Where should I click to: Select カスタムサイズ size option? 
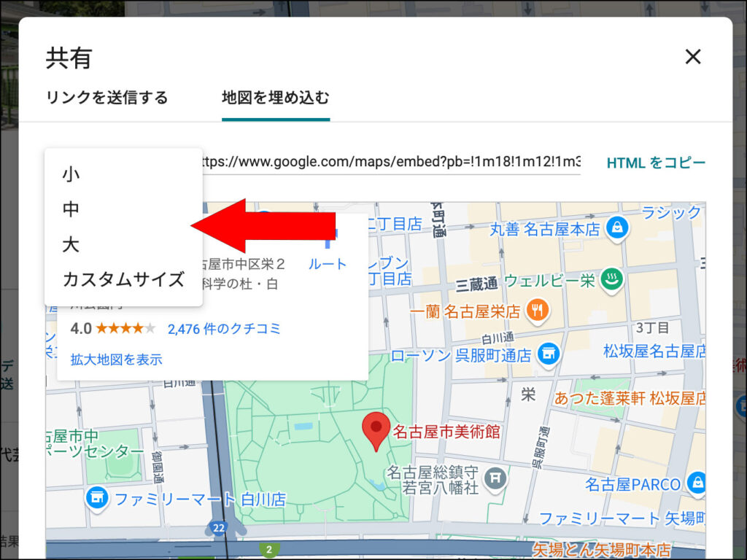[123, 279]
